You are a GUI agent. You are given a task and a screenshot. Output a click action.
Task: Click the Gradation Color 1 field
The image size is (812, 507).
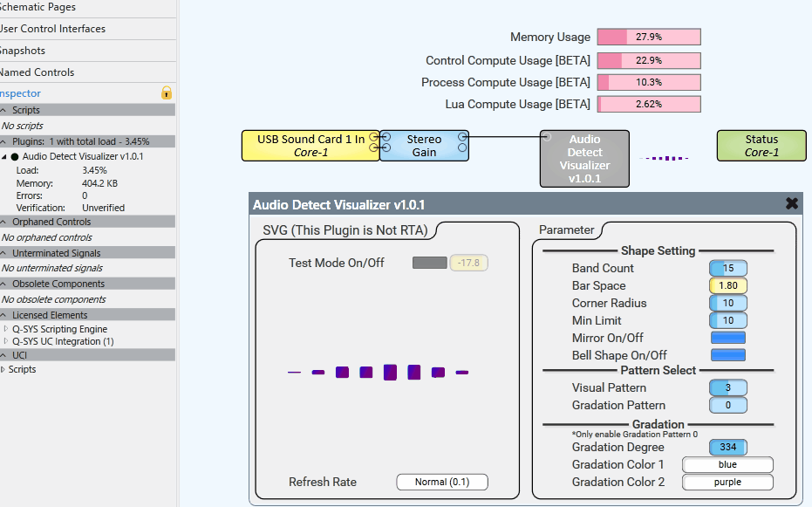coord(727,464)
